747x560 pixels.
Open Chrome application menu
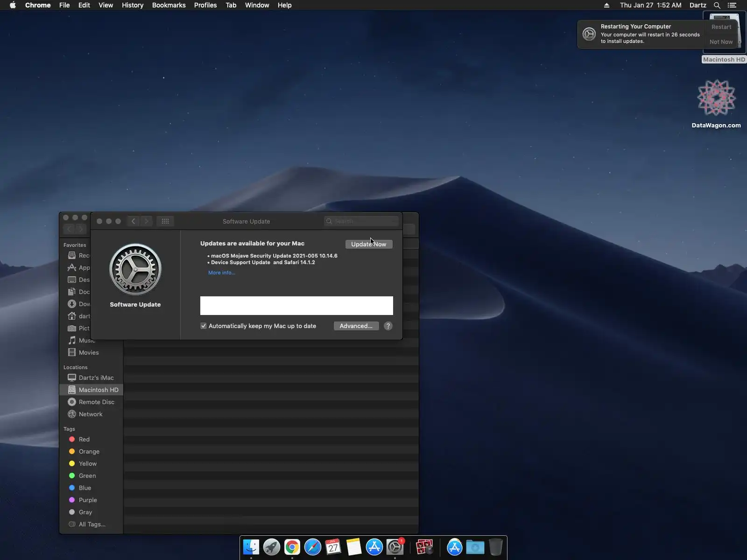[38, 5]
